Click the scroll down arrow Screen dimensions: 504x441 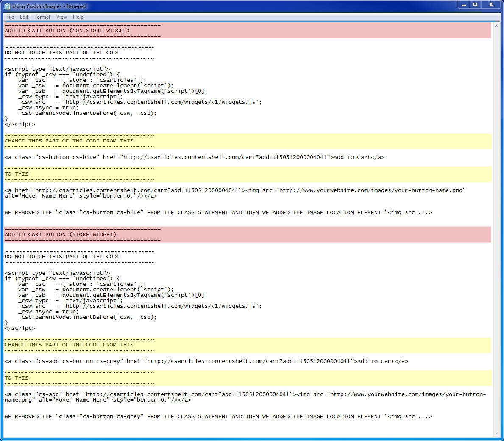pyautogui.click(x=497, y=433)
